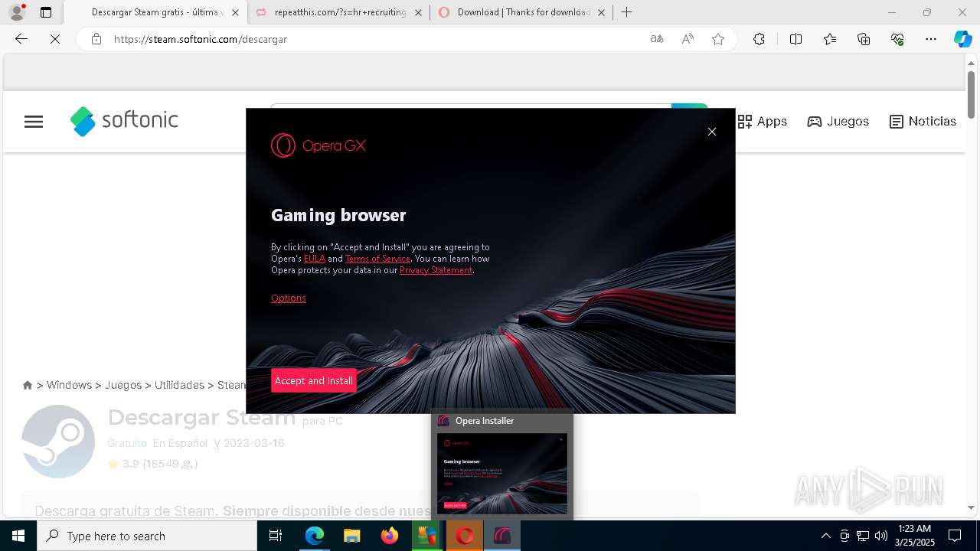Viewport: 980px width, 551px height.
Task: Open a new browser tab
Action: (626, 12)
